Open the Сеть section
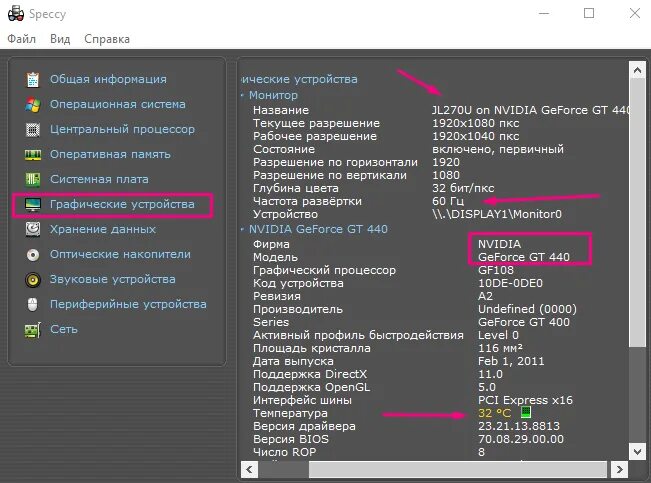 [64, 329]
